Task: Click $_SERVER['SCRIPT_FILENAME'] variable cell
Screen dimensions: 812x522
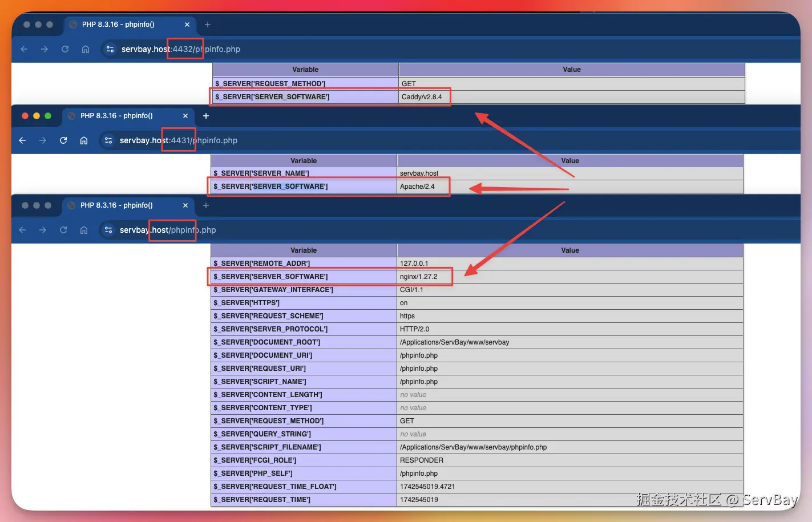Action: click(304, 447)
